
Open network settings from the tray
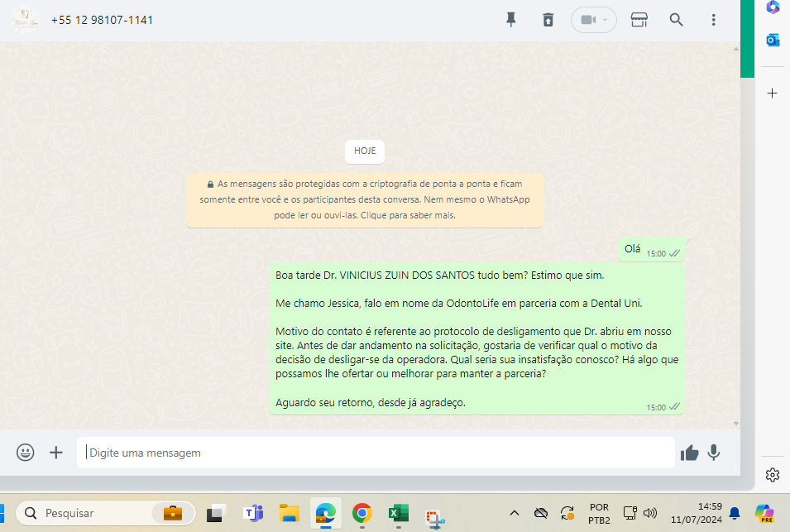[630, 513]
